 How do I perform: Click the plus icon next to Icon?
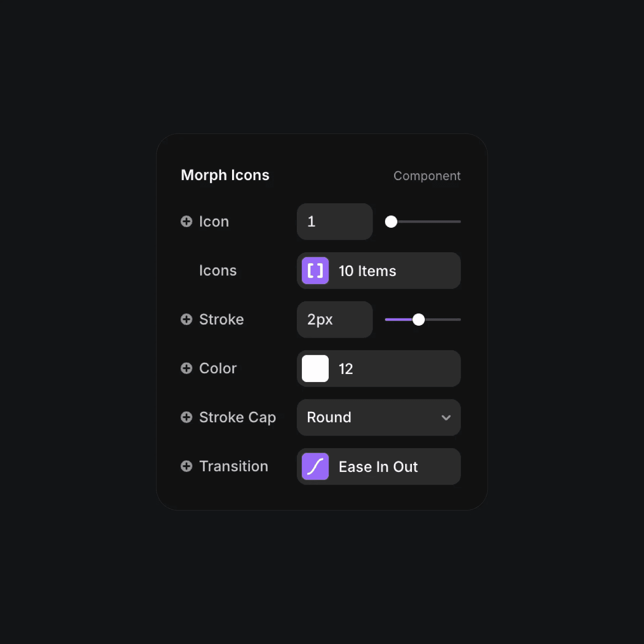pyautogui.click(x=186, y=222)
